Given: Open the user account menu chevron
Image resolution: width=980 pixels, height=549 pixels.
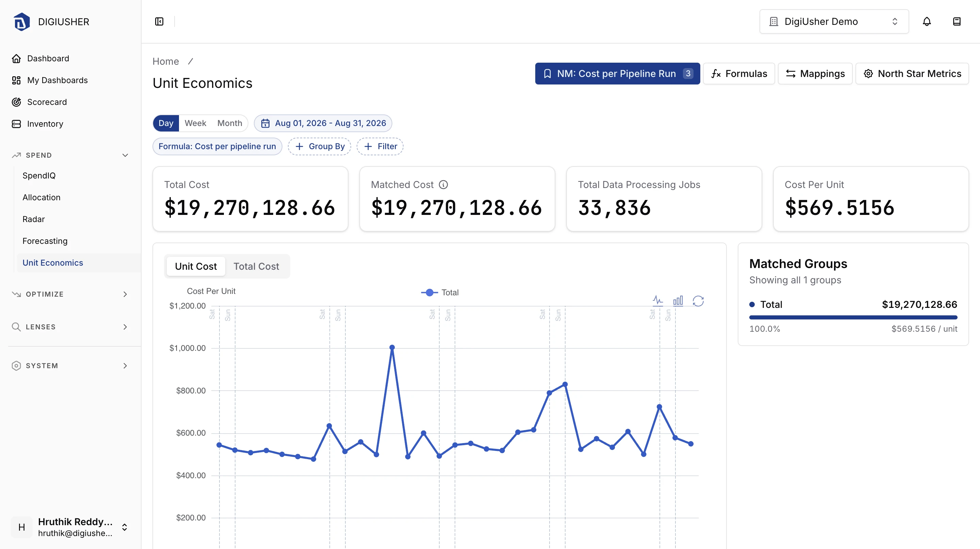Looking at the screenshot, I should 125,527.
